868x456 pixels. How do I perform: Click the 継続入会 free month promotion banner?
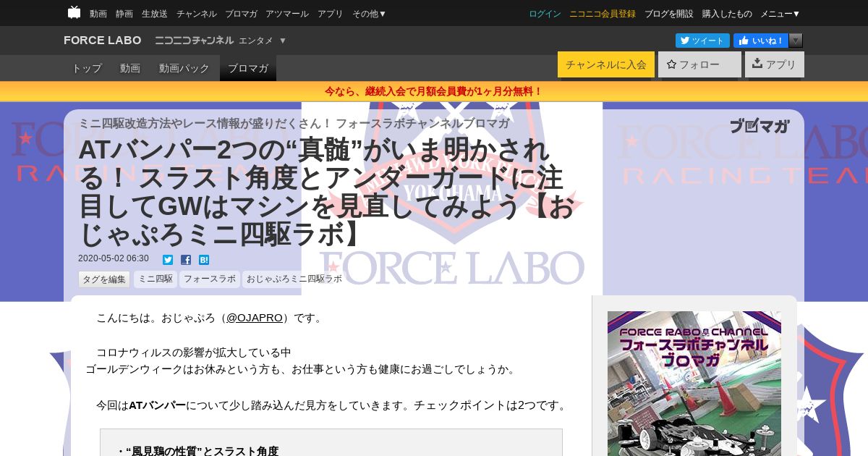pos(434,91)
